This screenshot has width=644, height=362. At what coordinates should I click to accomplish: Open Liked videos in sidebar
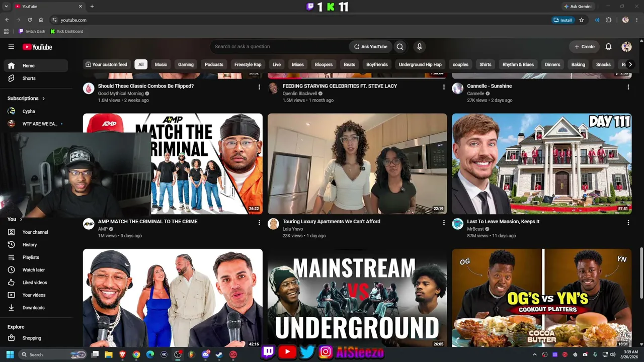pos(35,283)
